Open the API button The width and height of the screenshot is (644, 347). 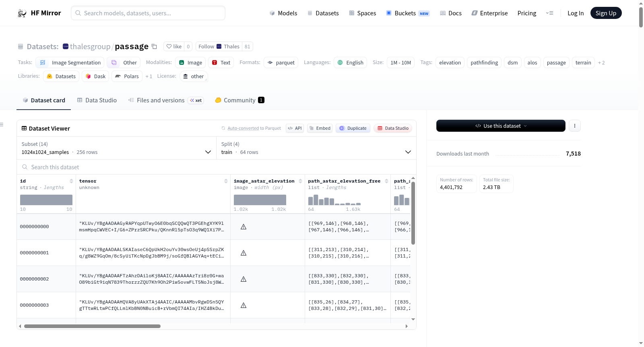(x=295, y=128)
